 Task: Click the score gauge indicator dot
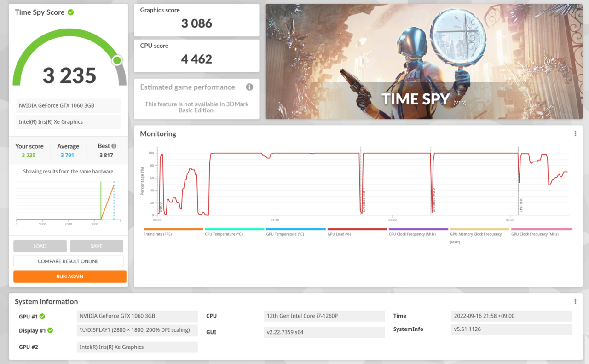117,60
